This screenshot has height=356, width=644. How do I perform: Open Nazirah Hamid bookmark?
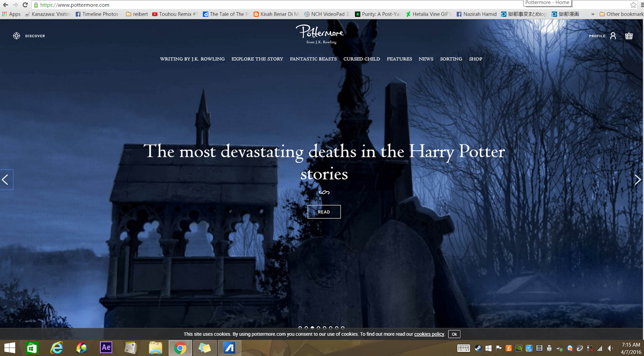click(x=477, y=14)
